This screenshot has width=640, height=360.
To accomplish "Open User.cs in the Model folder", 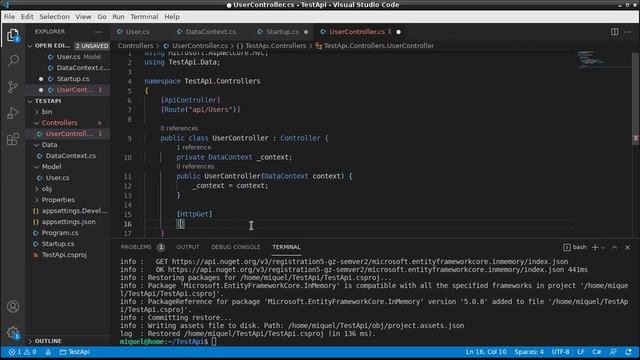I will (x=57, y=178).
